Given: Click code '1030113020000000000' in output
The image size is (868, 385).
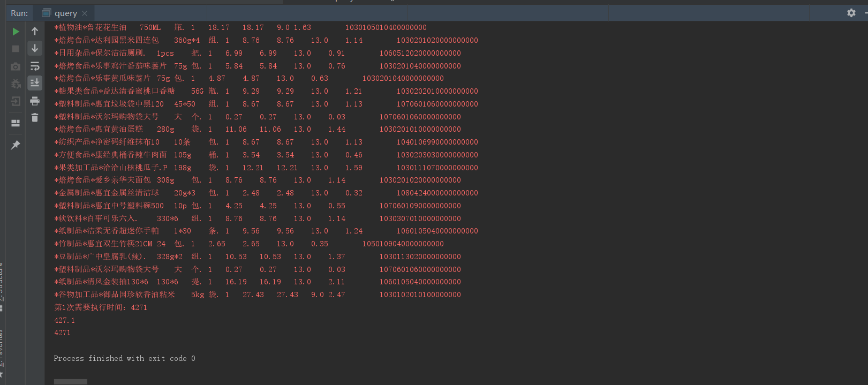Looking at the screenshot, I should 420,256.
